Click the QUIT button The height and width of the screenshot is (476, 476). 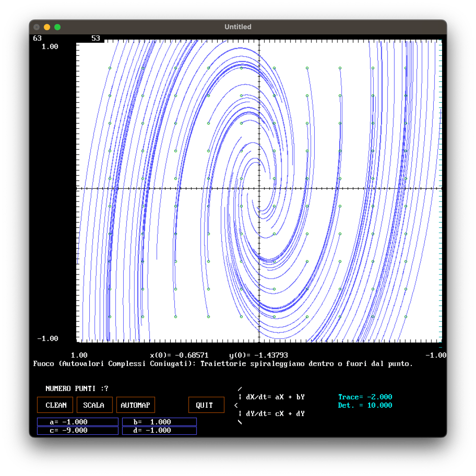click(206, 405)
